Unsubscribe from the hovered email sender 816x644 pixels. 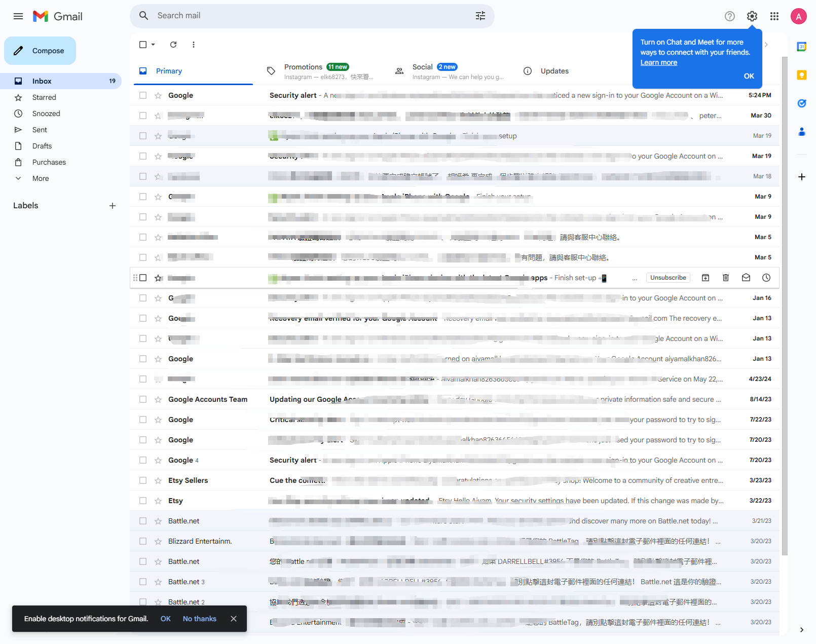669,278
